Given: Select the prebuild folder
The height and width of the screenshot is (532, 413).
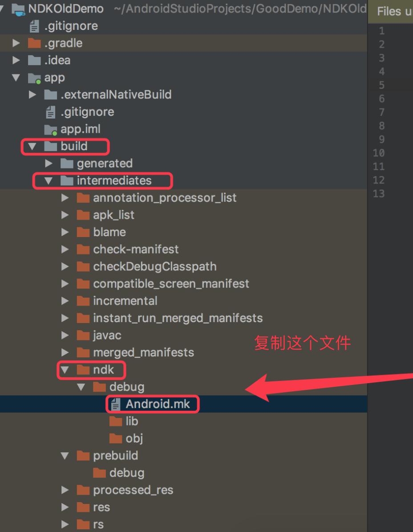Looking at the screenshot, I should tap(115, 455).
